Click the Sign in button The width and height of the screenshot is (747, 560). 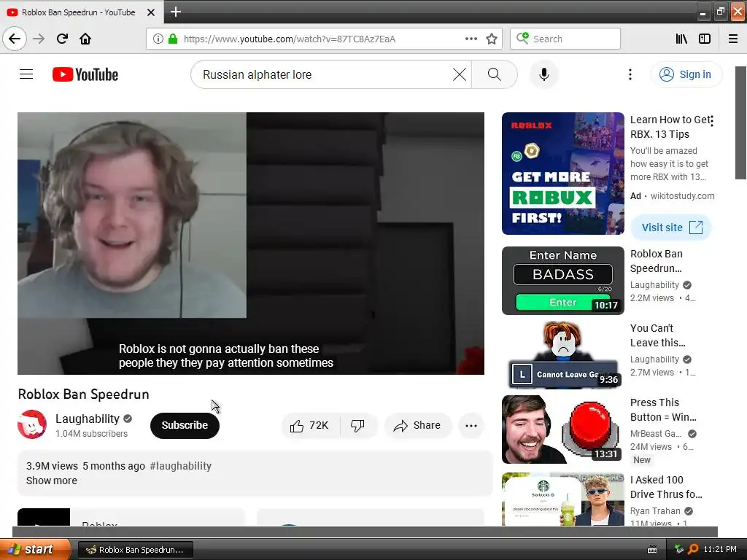pyautogui.click(x=686, y=74)
